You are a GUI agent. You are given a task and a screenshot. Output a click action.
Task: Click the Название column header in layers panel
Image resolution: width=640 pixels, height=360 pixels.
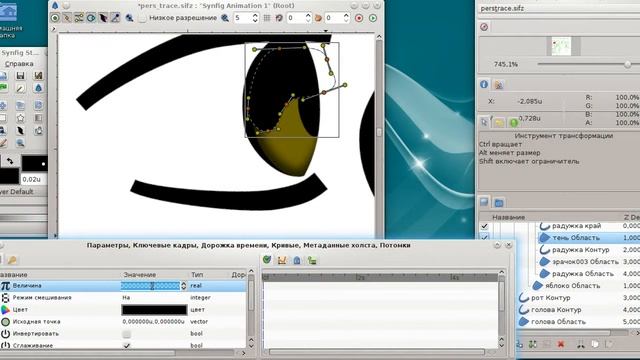[x=509, y=217]
